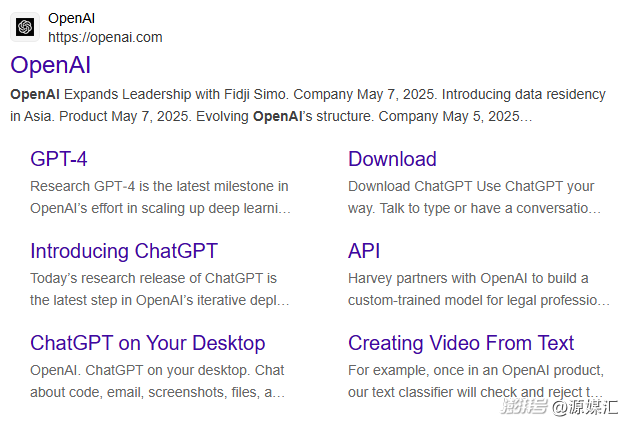The image size is (627, 426).
Task: Open the Introducing ChatGPT link
Action: click(x=123, y=251)
